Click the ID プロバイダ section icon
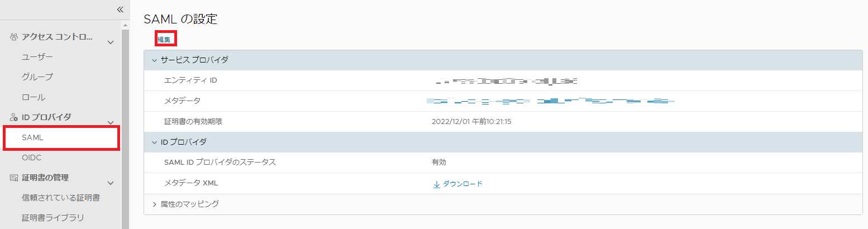 [x=14, y=117]
